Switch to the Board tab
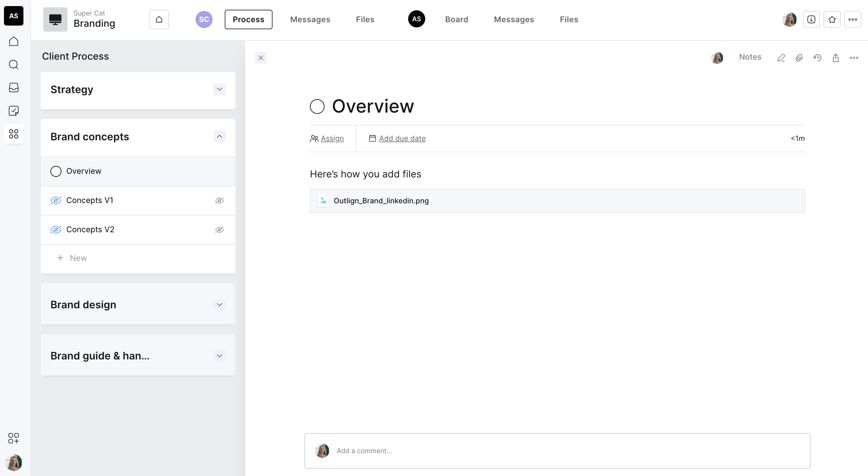 pos(456,19)
